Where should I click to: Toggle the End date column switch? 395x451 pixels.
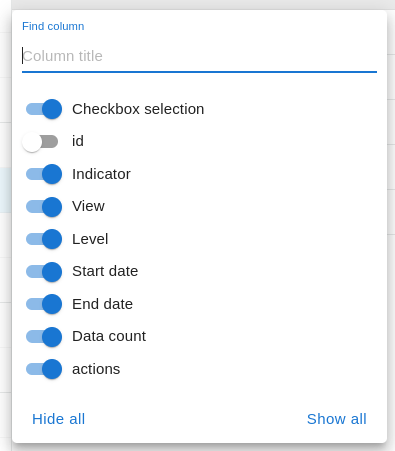[44, 304]
